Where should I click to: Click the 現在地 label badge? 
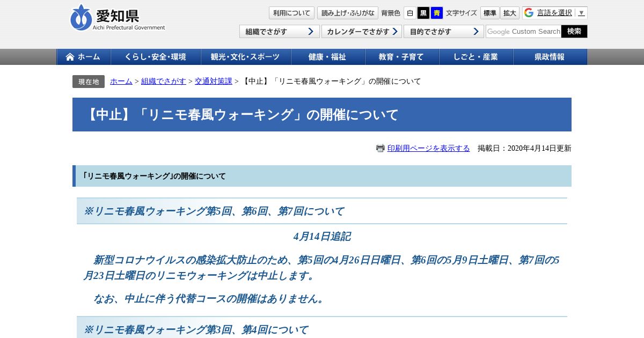click(89, 82)
